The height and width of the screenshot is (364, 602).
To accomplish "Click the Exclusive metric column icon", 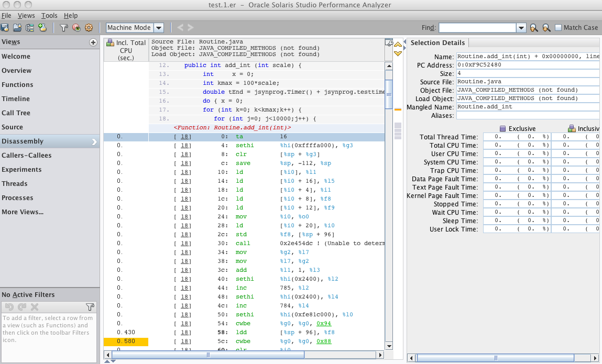I will [502, 129].
